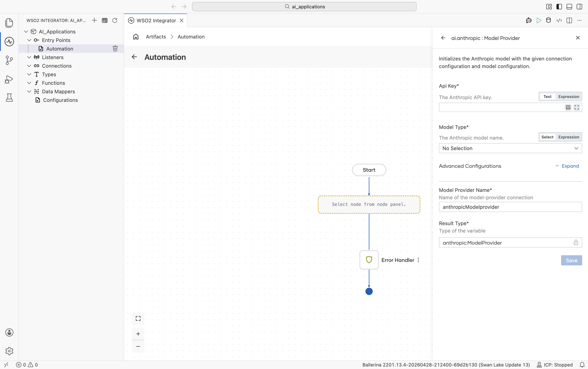The height and width of the screenshot is (369, 588).
Task: Toggle secondary side bar visibility
Action: pos(579,7)
